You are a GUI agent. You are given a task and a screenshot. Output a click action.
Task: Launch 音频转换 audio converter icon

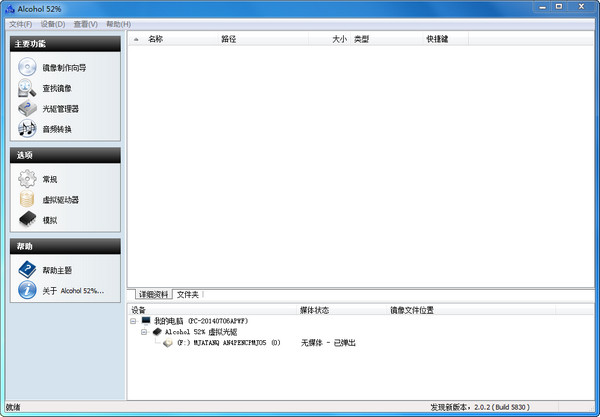27,129
